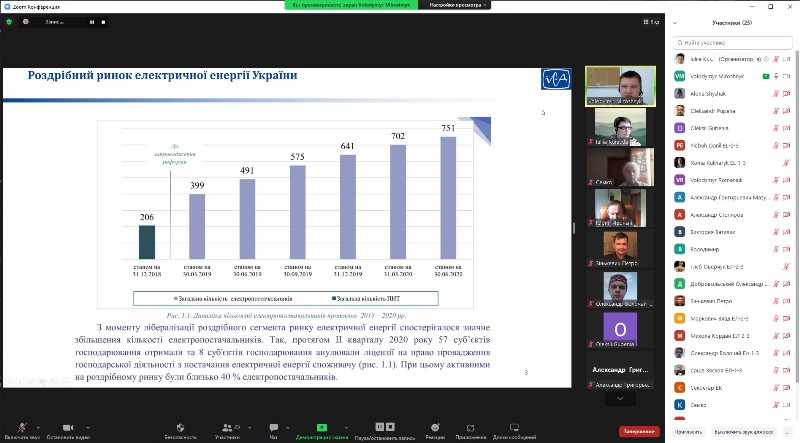This screenshot has width=800, height=443.
Task: Toggle mute for Roma Kukharyk participant
Action: click(x=786, y=163)
